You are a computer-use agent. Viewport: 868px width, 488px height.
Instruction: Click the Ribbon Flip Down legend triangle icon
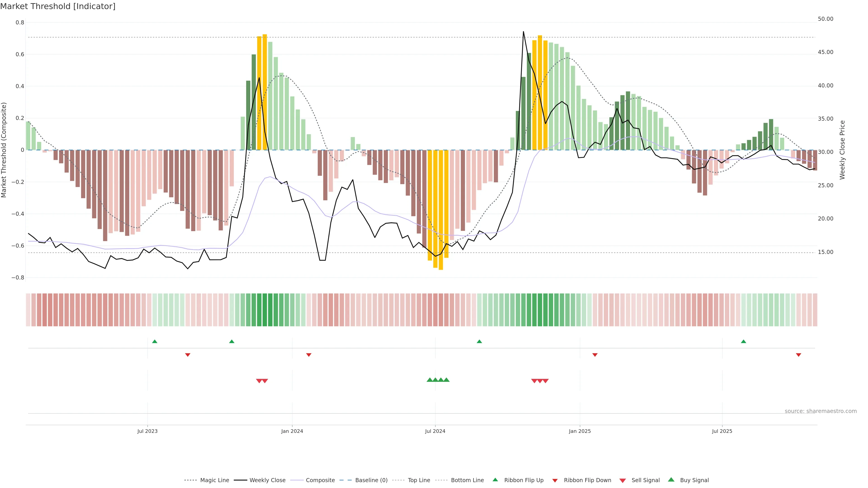click(555, 481)
